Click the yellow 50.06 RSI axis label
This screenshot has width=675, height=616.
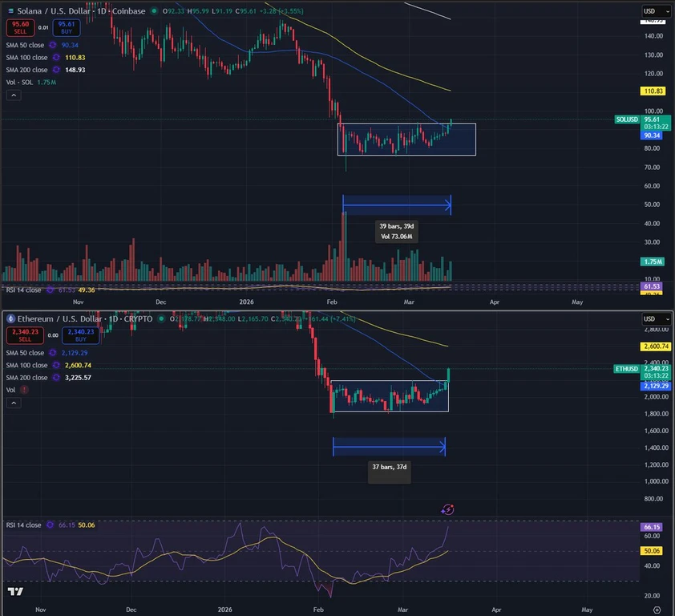[x=652, y=551]
